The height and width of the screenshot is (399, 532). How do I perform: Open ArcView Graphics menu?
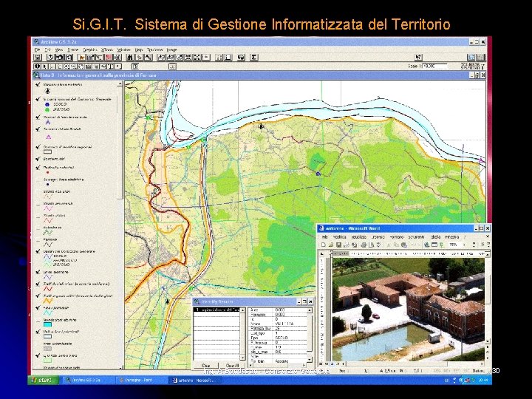(x=90, y=50)
